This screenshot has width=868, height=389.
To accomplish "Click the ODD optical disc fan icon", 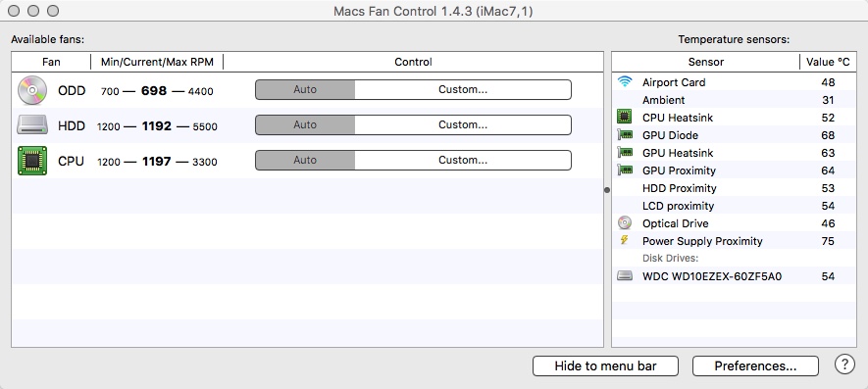I will [32, 90].
